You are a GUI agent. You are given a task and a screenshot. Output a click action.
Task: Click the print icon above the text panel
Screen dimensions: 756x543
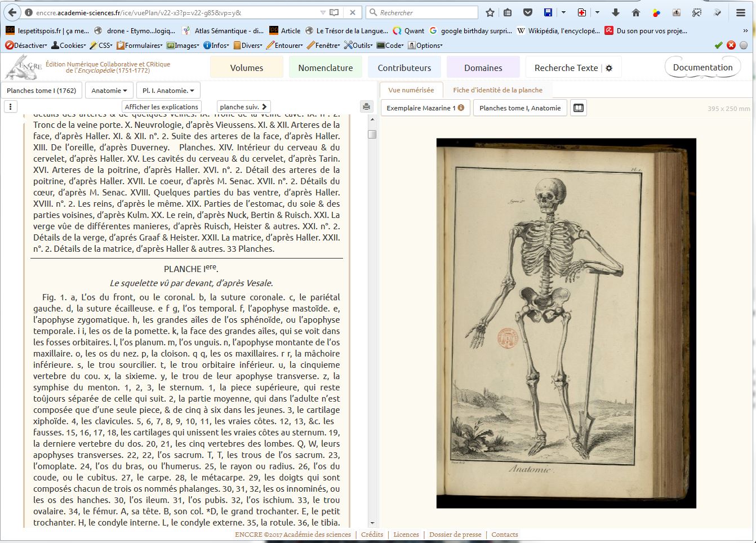coord(366,106)
